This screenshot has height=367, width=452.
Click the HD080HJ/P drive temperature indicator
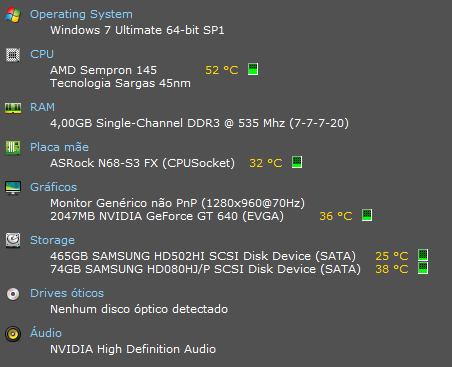[423, 268]
